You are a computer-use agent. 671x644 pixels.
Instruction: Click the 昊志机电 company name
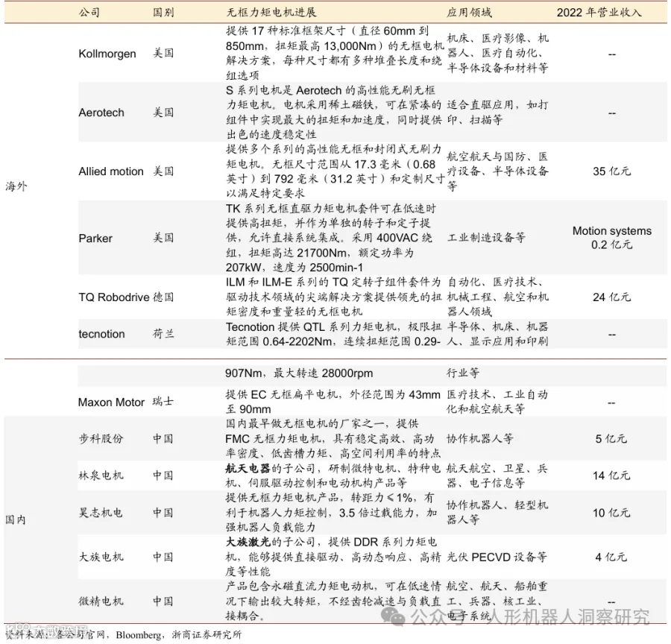pos(101,513)
